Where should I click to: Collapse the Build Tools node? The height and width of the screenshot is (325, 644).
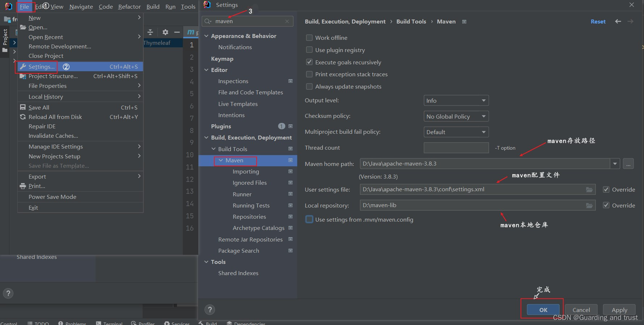[x=214, y=149]
